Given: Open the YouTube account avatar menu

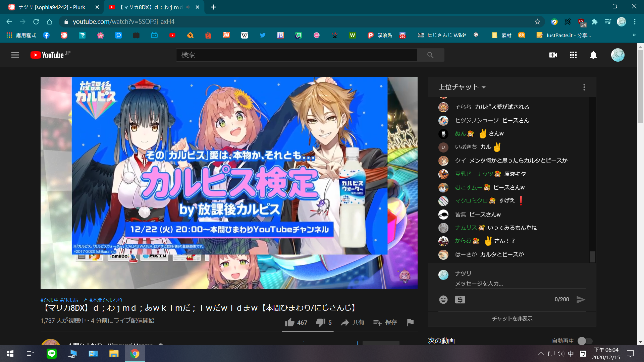Looking at the screenshot, I should tap(618, 55).
